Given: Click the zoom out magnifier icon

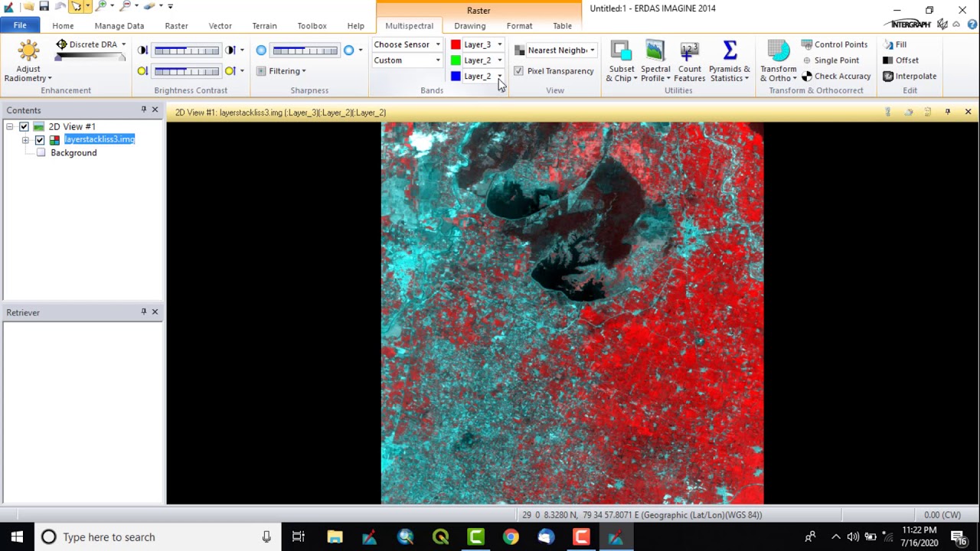Looking at the screenshot, I should pyautogui.click(x=126, y=6).
